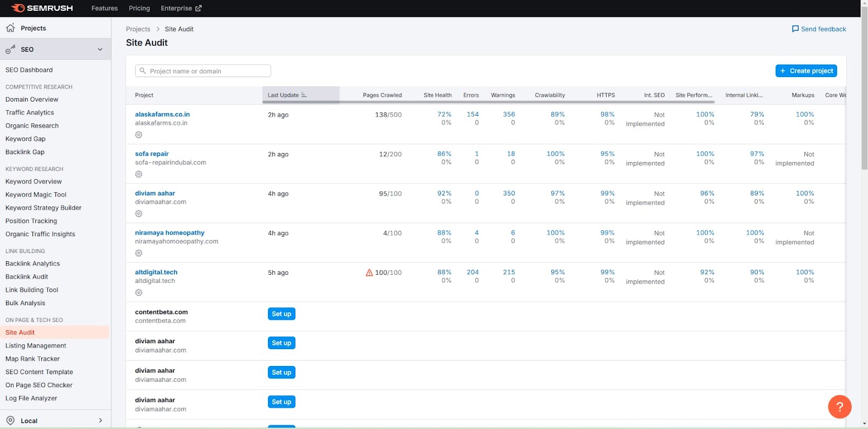Open Organic Research in sidebar
This screenshot has width=868, height=429.
click(32, 125)
